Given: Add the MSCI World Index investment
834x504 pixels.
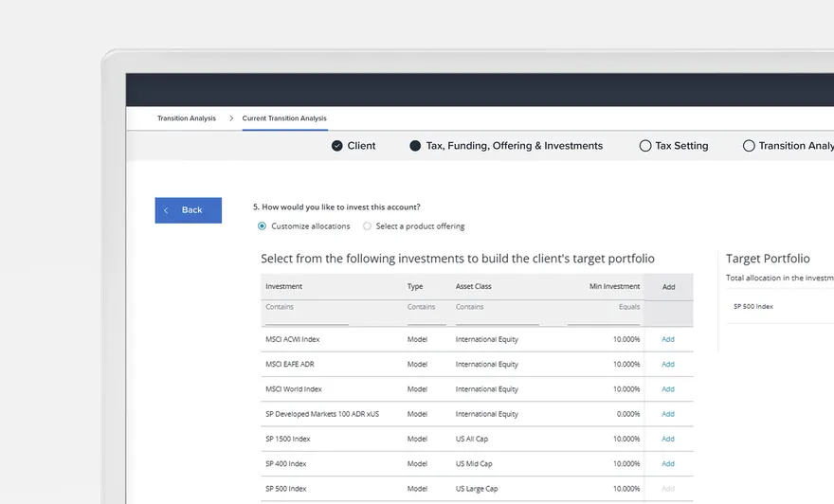Looking at the screenshot, I should [x=668, y=389].
